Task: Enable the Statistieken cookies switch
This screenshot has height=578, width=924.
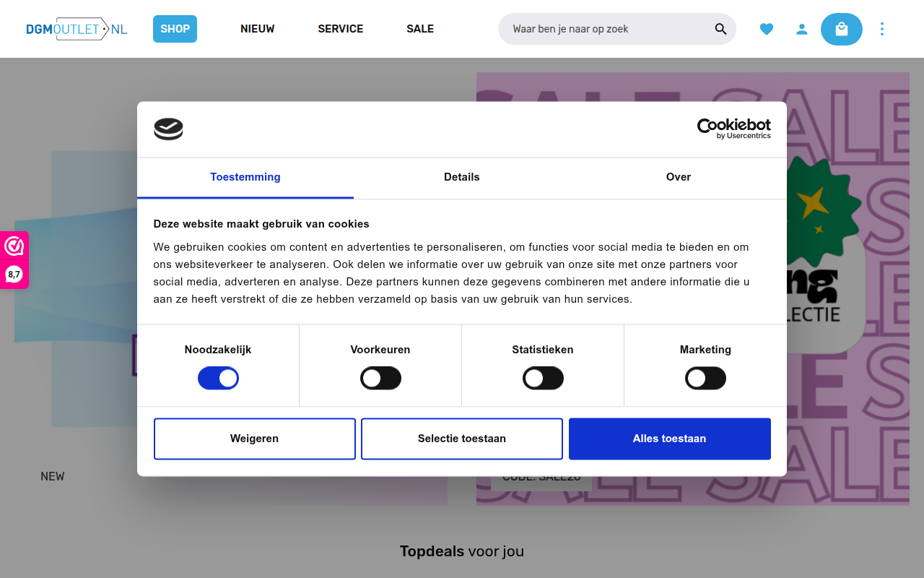Action: [x=543, y=379]
